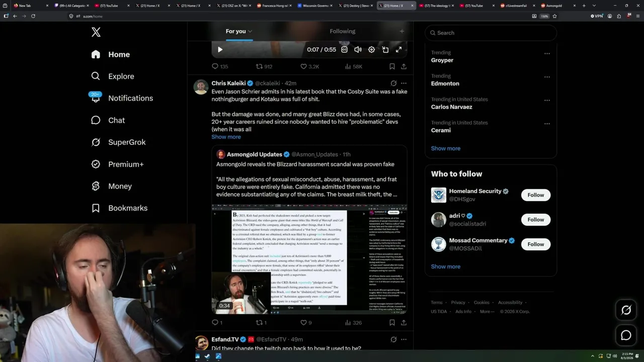The height and width of the screenshot is (362, 644).
Task: Repost Chris Kaleiki's post with 1 repost
Action: (261, 323)
